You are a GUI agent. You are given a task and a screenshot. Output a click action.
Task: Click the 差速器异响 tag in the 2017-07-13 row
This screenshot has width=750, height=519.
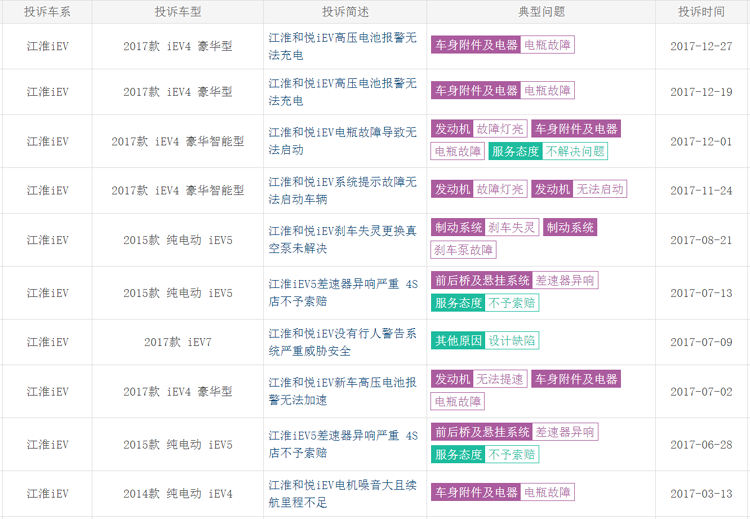[x=565, y=280]
